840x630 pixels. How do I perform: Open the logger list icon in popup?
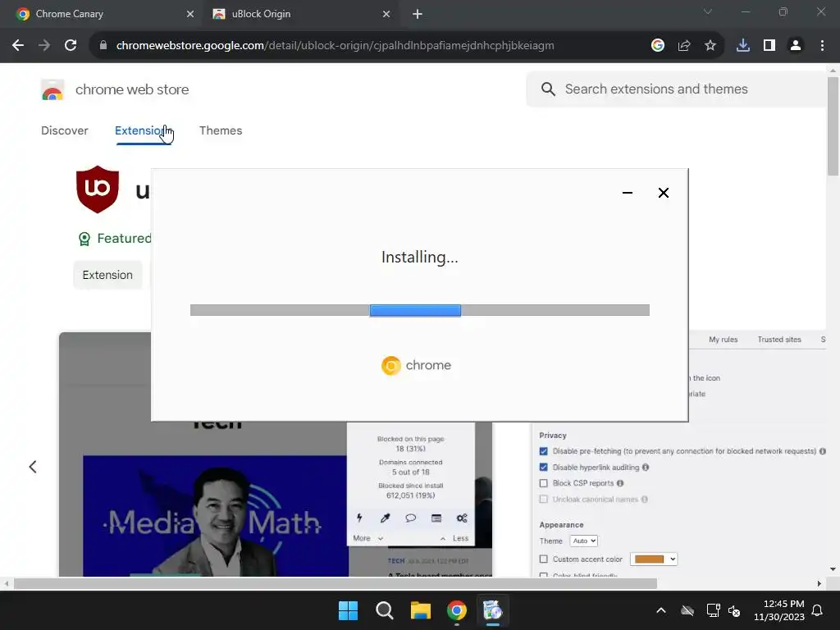[436, 518]
